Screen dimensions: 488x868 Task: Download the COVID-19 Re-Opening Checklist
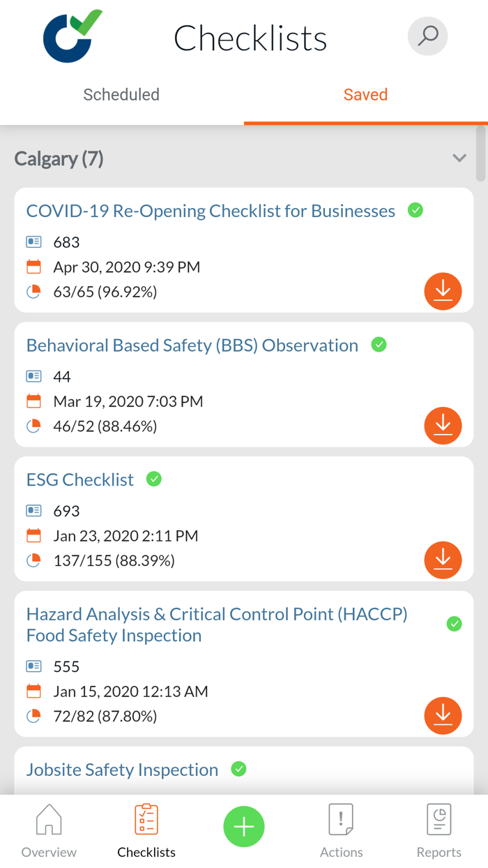pos(443,291)
